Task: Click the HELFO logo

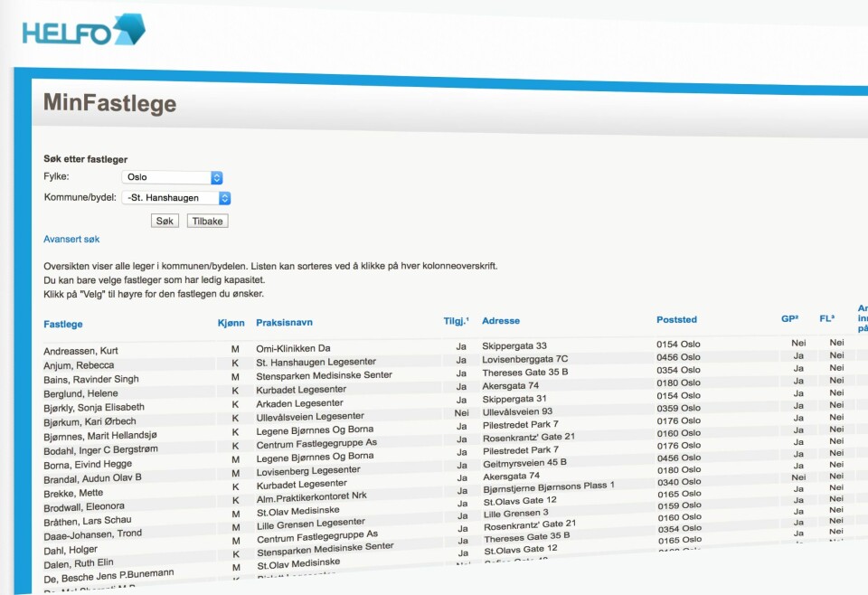Action: [83, 30]
